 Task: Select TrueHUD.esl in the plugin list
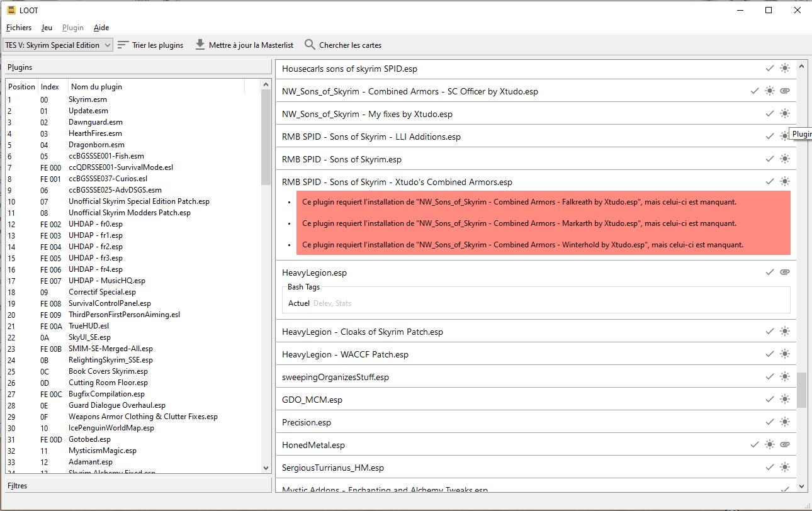(x=133, y=326)
